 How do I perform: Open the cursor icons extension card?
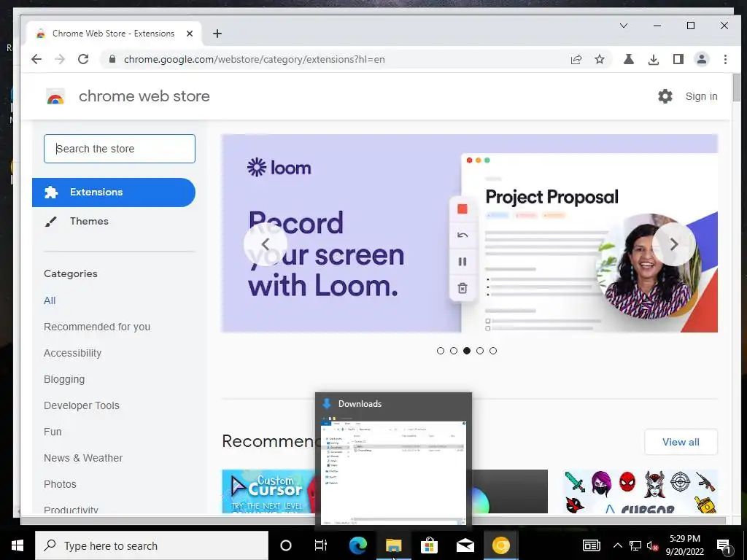pyautogui.click(x=640, y=491)
